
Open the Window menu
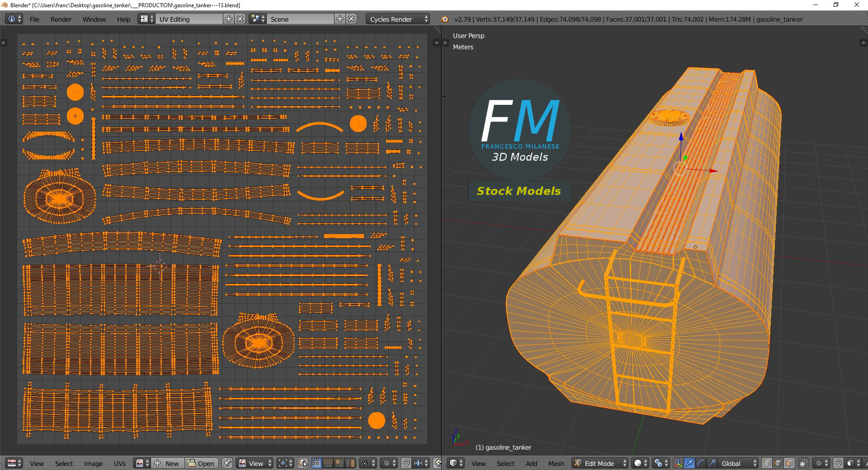tap(94, 19)
